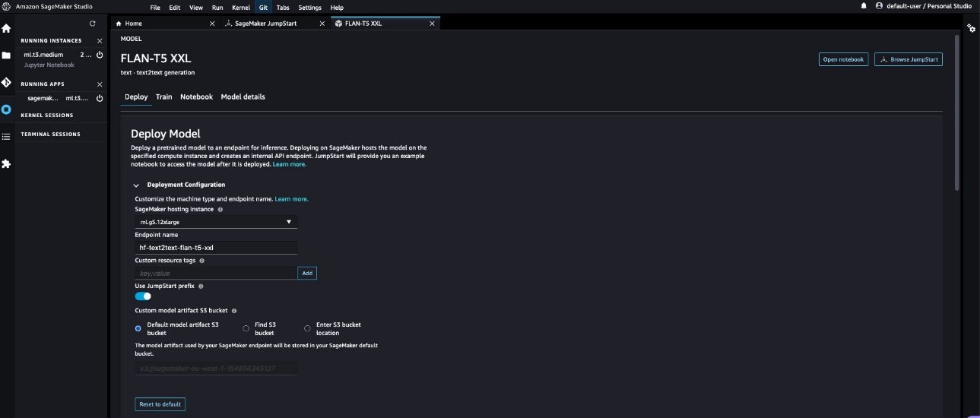This screenshot has height=418, width=980.
Task: Click info icon beside SageMaker hosting instance
Action: [220, 209]
